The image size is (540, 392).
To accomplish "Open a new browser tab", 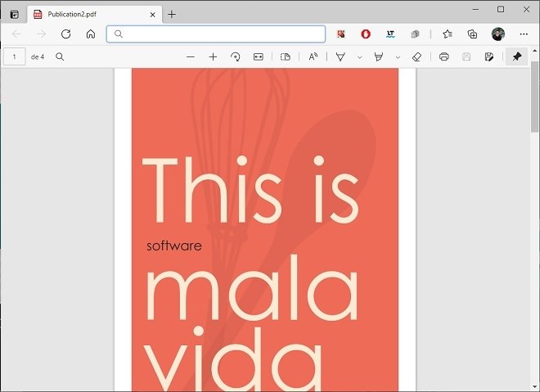I will [172, 15].
